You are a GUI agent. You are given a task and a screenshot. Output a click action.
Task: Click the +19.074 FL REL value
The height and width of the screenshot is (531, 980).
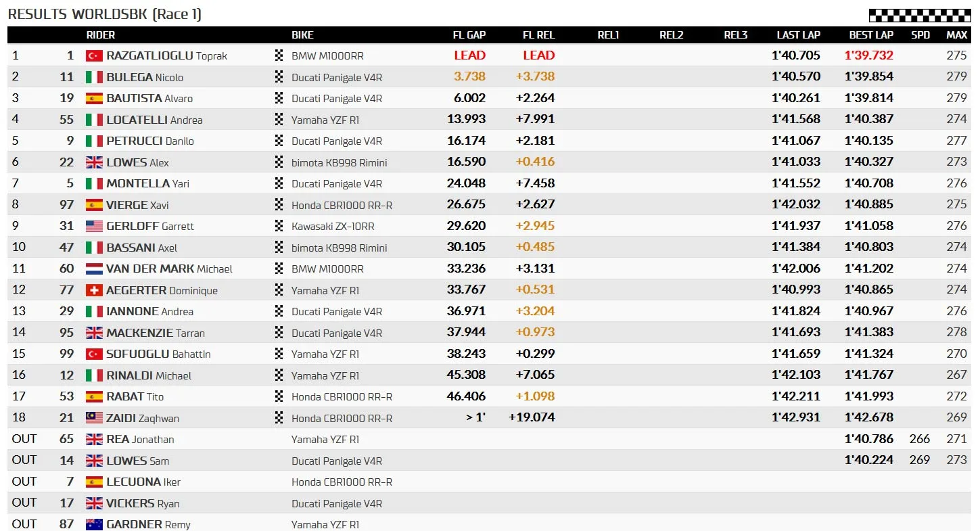pos(532,417)
